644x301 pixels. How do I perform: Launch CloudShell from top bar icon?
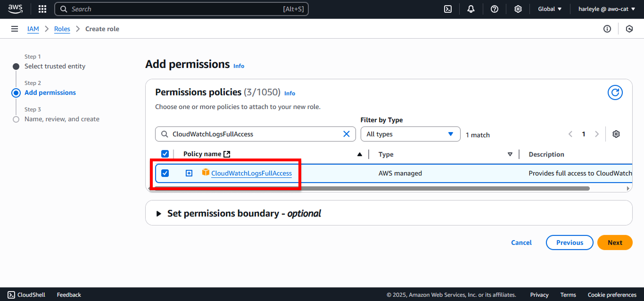tap(448, 9)
